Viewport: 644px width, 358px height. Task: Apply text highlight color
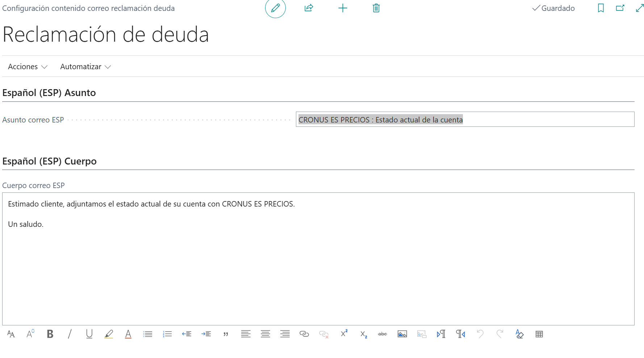[x=109, y=334]
